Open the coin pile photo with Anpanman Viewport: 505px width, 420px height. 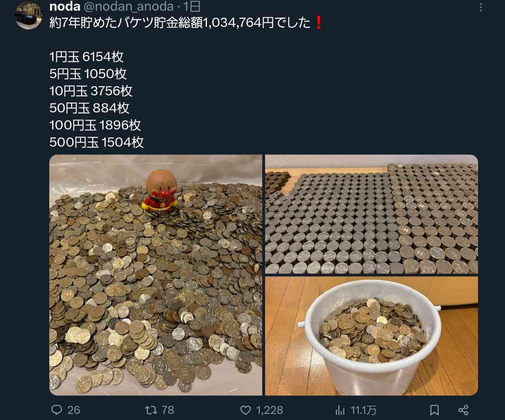(156, 275)
